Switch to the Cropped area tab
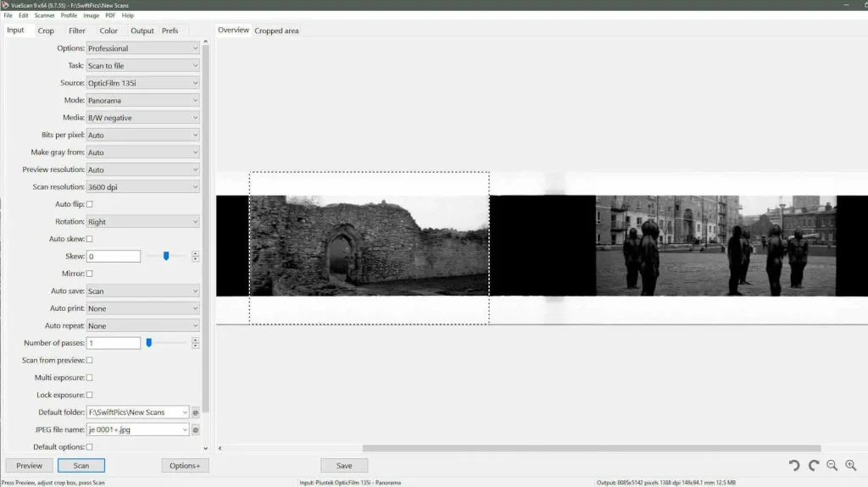 pyautogui.click(x=276, y=30)
